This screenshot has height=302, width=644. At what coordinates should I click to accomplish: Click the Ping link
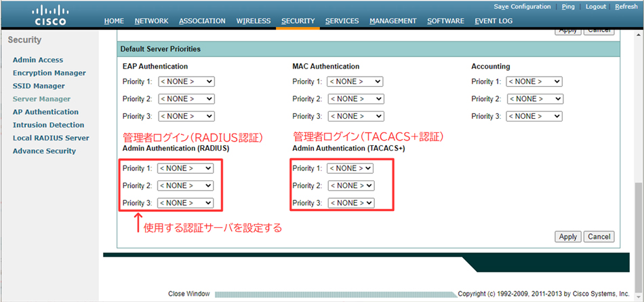[568, 7]
